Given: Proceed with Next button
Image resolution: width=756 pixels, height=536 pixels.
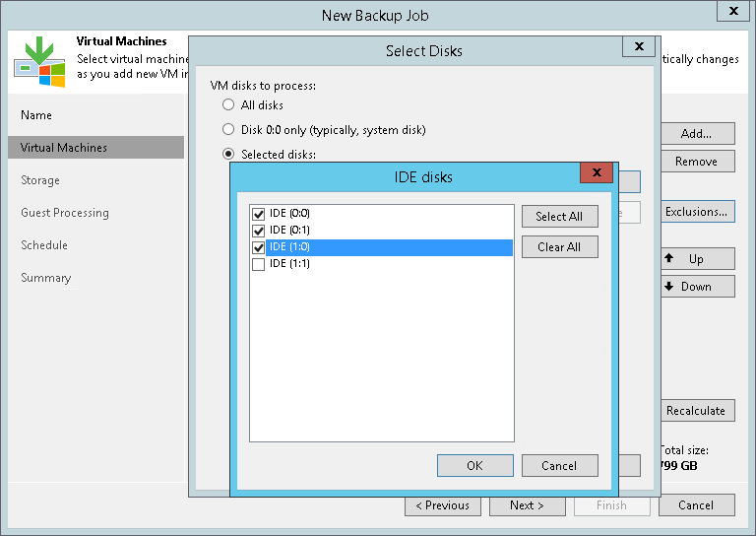Looking at the screenshot, I should [528, 505].
